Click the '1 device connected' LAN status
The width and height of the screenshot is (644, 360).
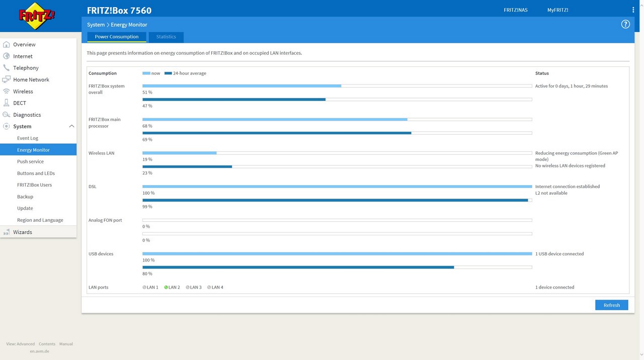click(x=554, y=288)
